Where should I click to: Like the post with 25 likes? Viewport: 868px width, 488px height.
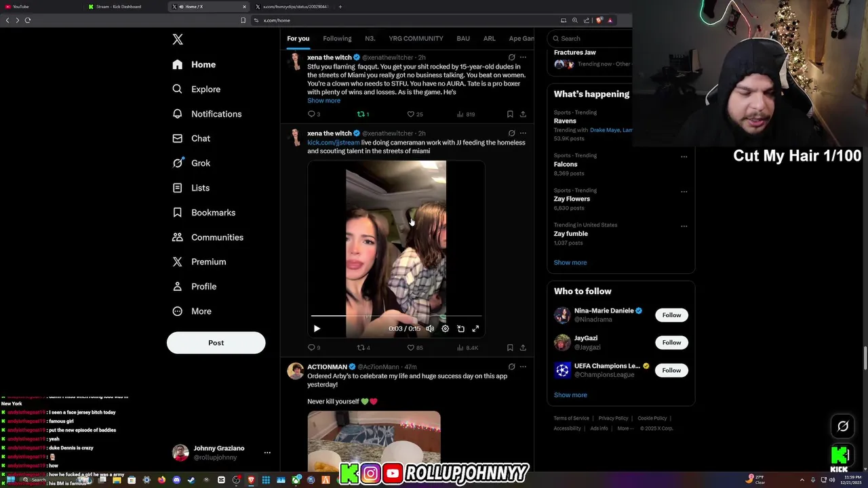click(415, 115)
